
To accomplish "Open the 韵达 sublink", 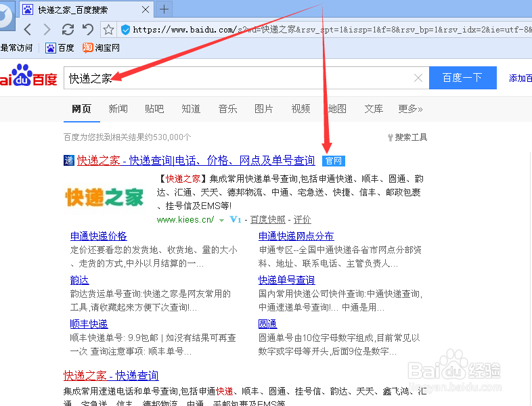I will pos(79,280).
